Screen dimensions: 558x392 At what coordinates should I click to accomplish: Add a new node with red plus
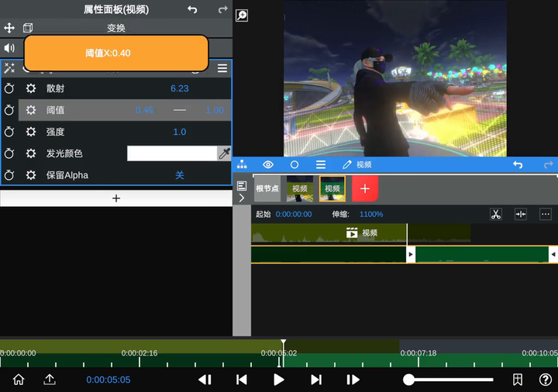(365, 188)
